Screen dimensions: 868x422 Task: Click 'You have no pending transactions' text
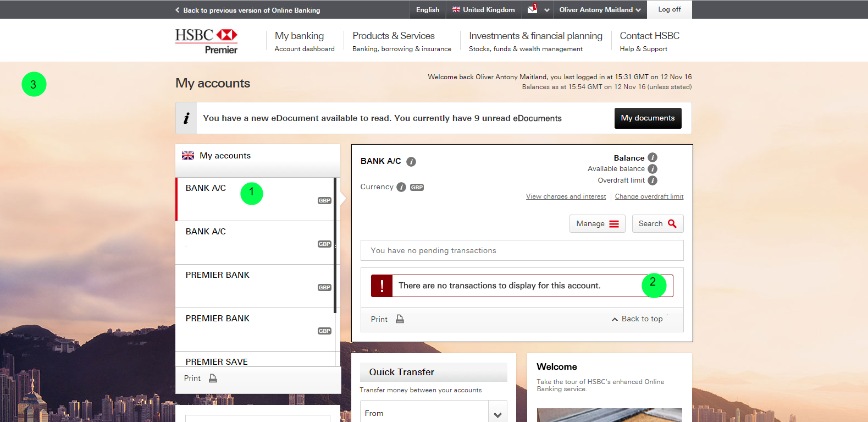point(433,250)
